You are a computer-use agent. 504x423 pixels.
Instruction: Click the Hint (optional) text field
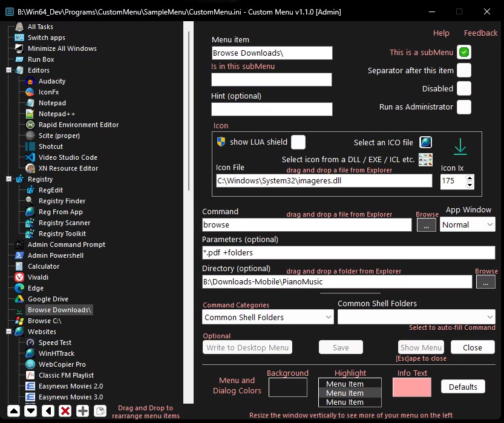[272, 109]
